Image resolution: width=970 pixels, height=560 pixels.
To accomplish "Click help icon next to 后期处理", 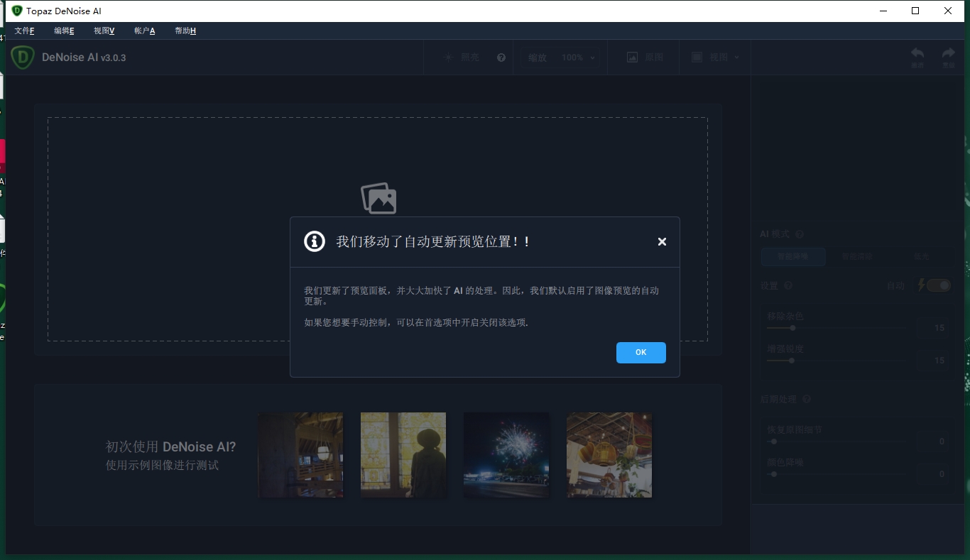I will coord(807,400).
